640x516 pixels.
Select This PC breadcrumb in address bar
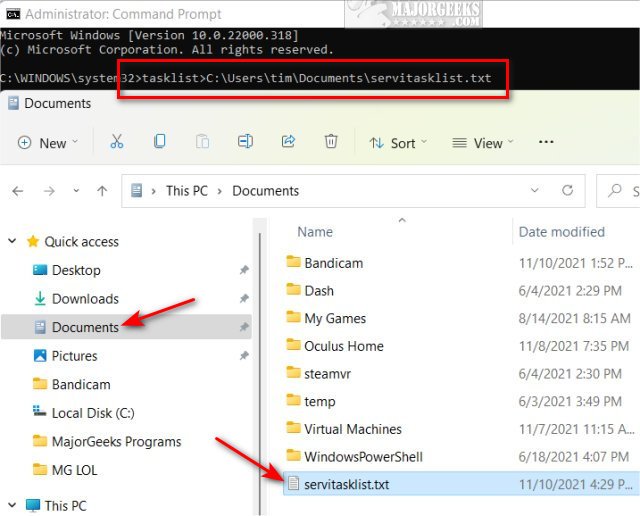pyautogui.click(x=187, y=191)
